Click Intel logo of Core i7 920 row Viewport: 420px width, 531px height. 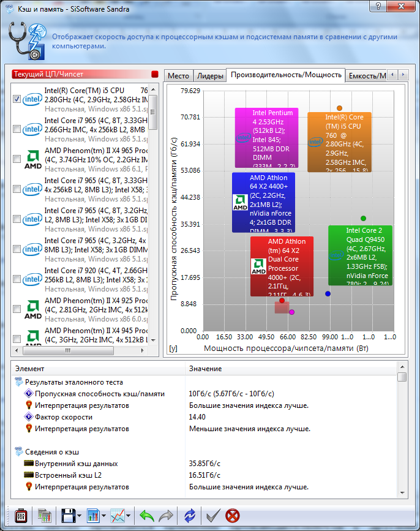point(32,279)
